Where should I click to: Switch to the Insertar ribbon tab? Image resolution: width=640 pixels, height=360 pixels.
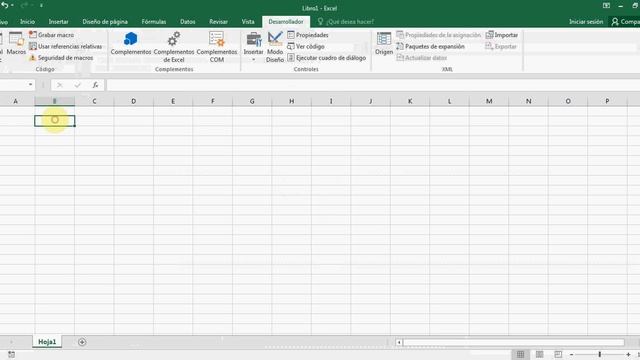point(58,22)
